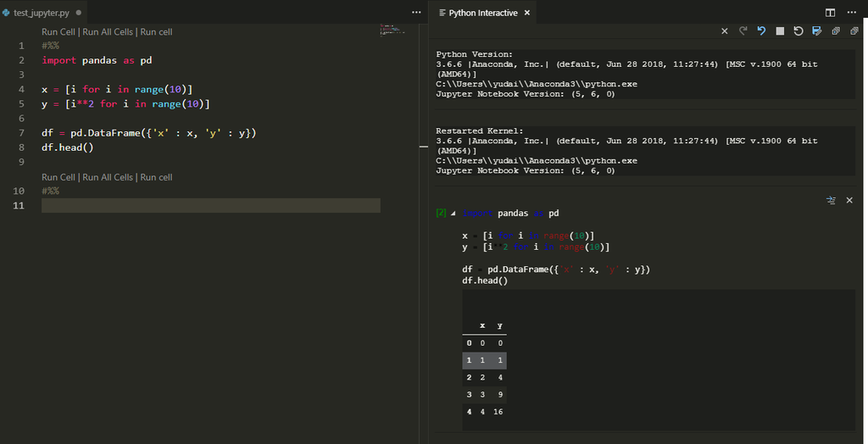Click the Python Interactive tab icon
The height and width of the screenshot is (444, 868).
click(x=442, y=12)
